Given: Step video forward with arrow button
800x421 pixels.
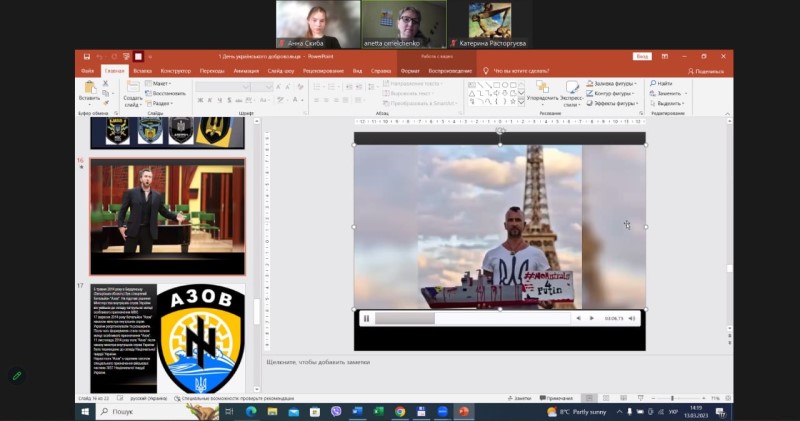Looking at the screenshot, I should point(591,318).
